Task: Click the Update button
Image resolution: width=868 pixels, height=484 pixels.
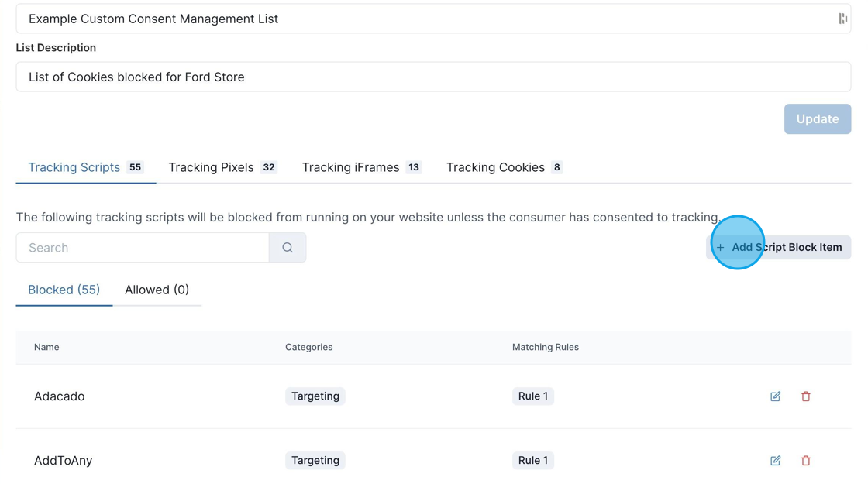Action: coord(817,119)
